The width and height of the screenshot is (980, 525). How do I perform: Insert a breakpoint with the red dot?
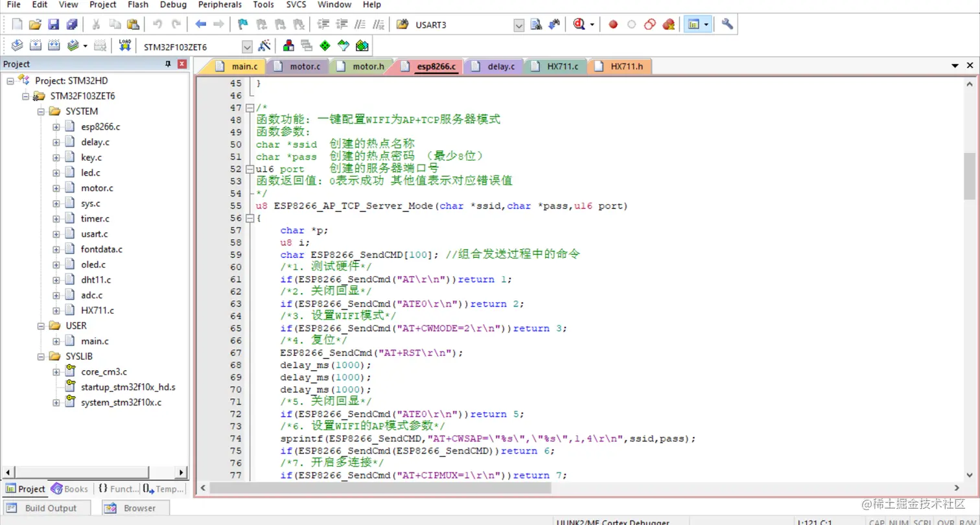(613, 25)
